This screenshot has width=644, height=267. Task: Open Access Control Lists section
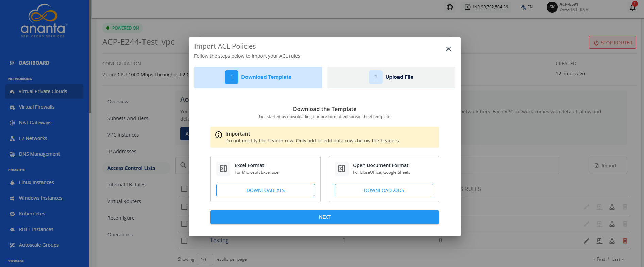pos(136,168)
